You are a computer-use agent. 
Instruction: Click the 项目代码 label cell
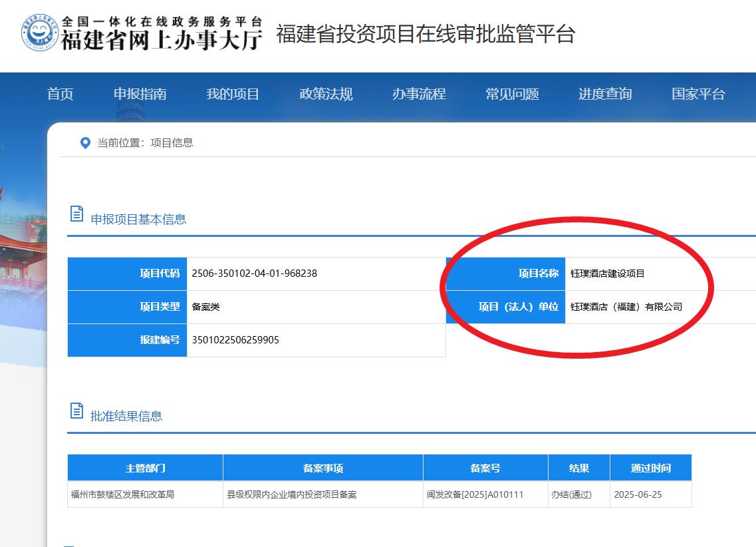127,273
